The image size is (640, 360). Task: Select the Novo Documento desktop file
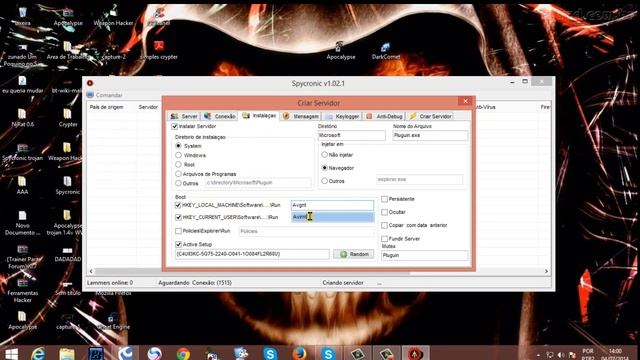pyautogui.click(x=22, y=222)
